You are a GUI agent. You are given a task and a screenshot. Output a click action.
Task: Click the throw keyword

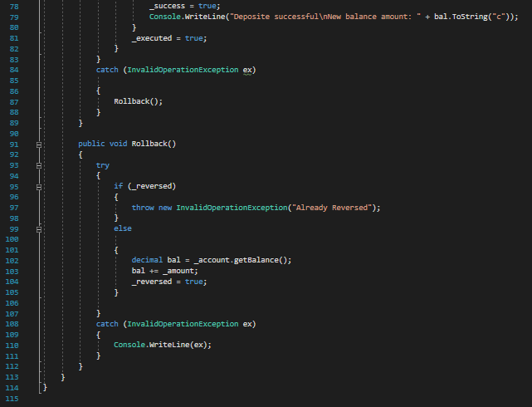pos(143,208)
